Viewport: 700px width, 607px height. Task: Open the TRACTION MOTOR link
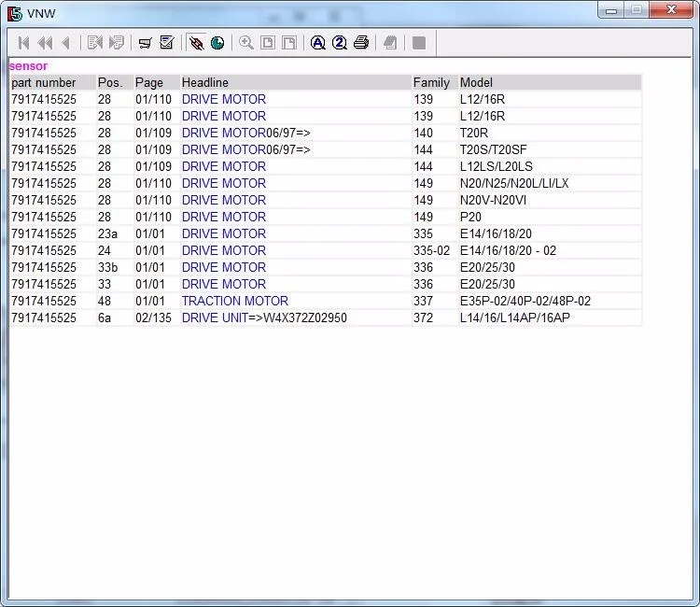[235, 301]
